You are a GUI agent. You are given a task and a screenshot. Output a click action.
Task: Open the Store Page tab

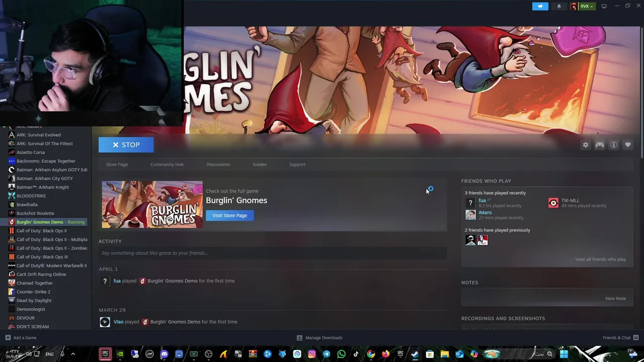click(x=117, y=164)
